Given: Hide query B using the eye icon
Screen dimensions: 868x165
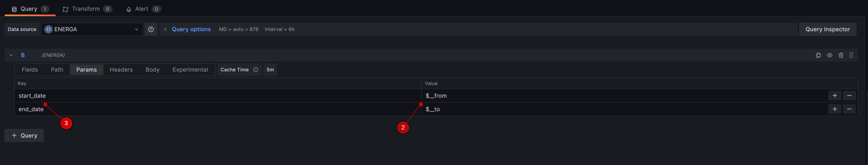Looking at the screenshot, I should coord(829,55).
